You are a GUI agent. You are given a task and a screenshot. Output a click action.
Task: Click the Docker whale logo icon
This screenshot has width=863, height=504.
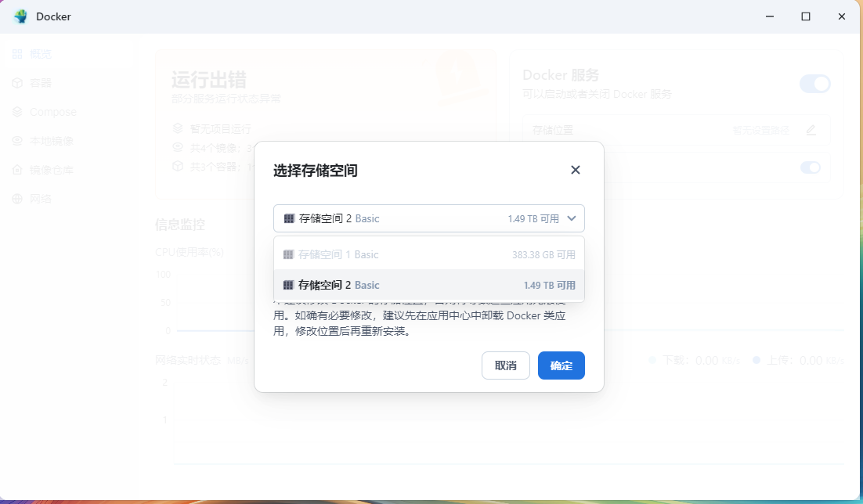tap(21, 16)
